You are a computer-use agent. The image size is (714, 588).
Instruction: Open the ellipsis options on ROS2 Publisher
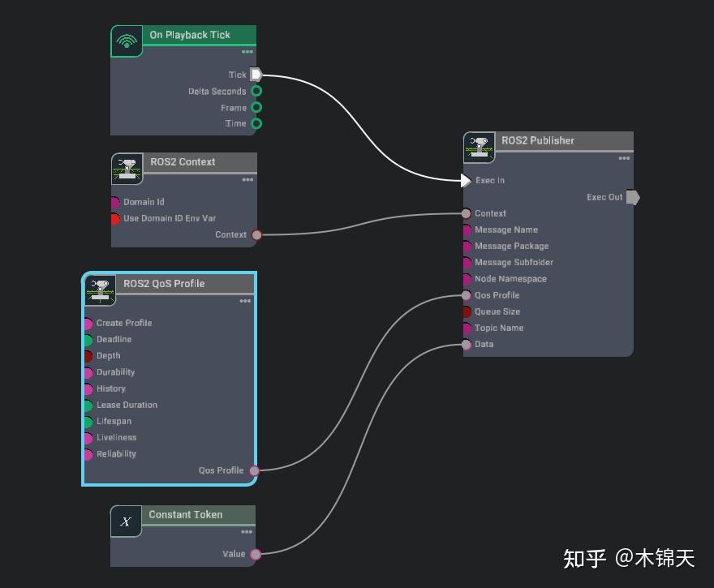point(623,158)
